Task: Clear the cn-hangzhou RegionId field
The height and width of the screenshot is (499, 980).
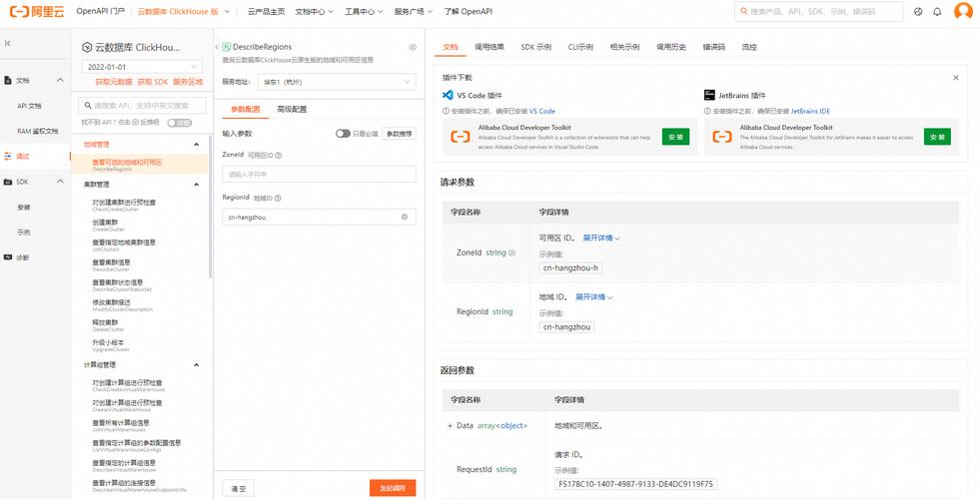Action: 405,217
